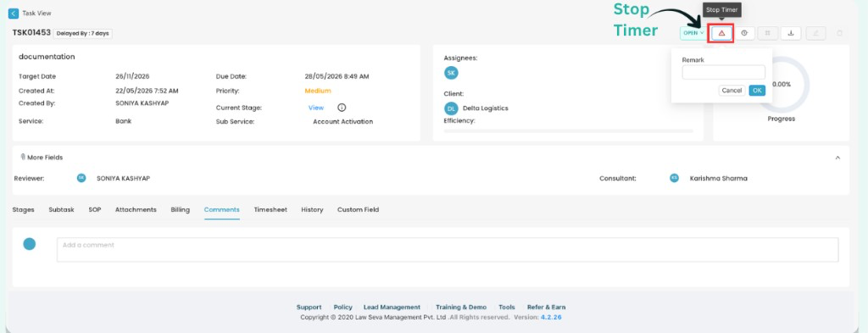Click the documentation task title
Screen dimensions: 868x333
[47, 57]
